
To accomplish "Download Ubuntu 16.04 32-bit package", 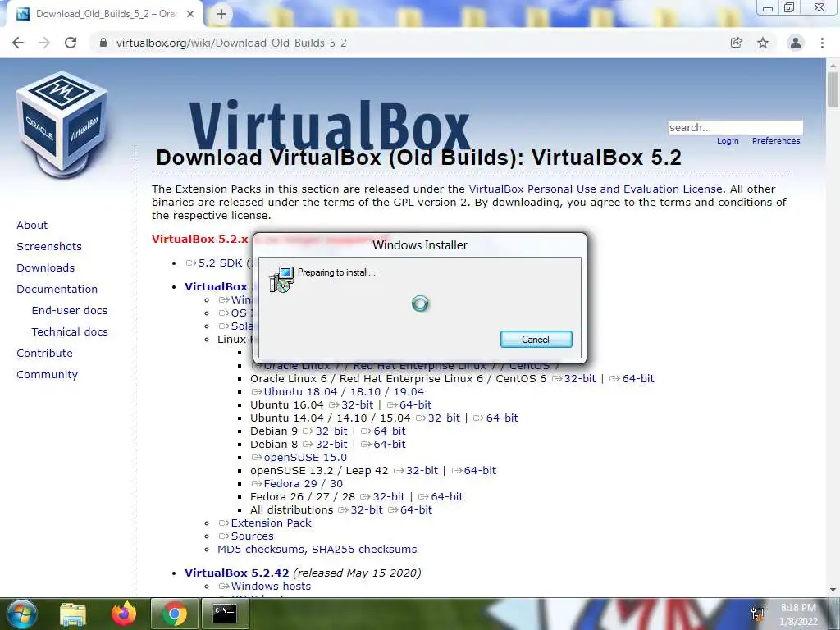I will point(358,405).
